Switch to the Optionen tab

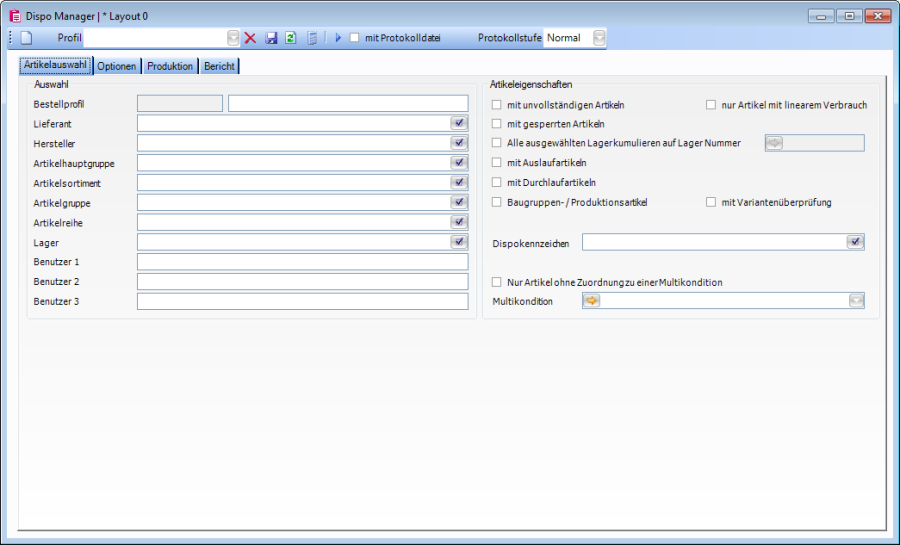[x=117, y=66]
